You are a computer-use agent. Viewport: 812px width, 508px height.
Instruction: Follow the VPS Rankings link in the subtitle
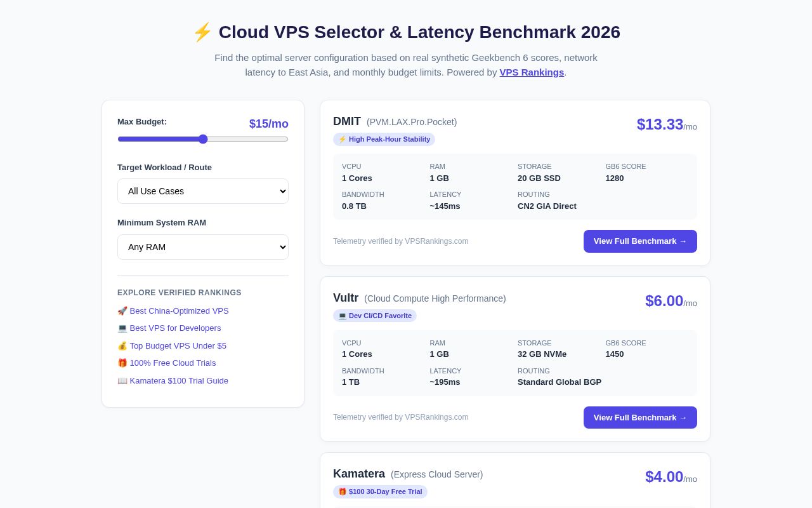click(x=532, y=72)
